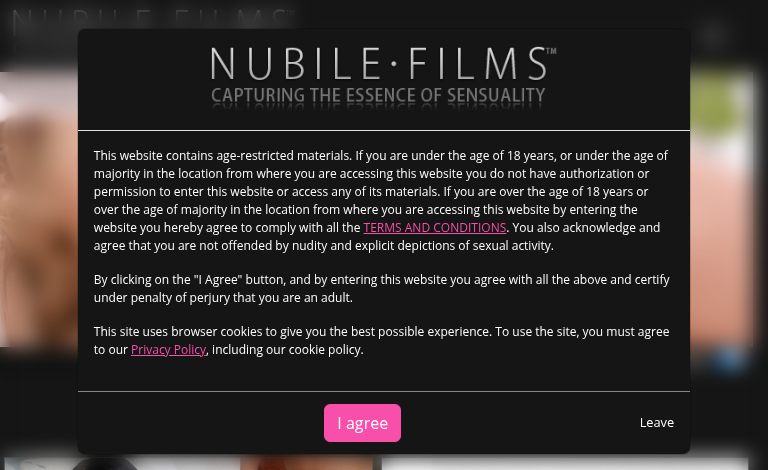
Task: Click the paragraph starting "By clicking on"
Action: (380, 288)
